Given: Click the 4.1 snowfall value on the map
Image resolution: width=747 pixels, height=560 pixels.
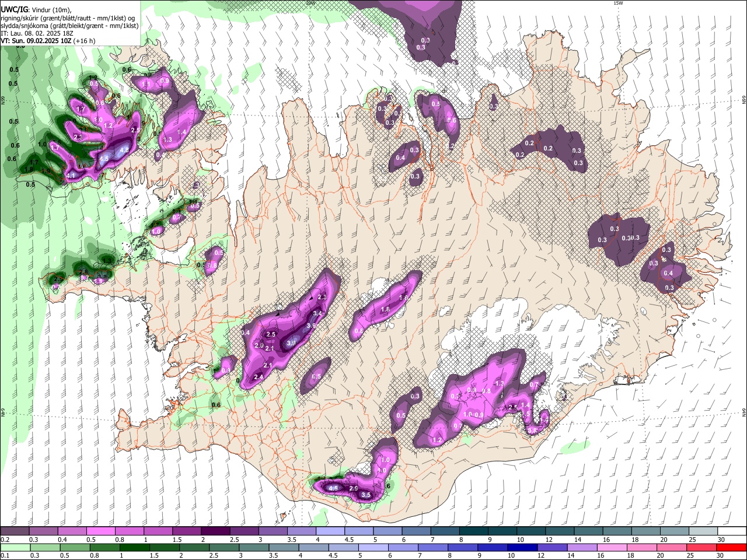Looking at the screenshot, I should click(72, 176).
